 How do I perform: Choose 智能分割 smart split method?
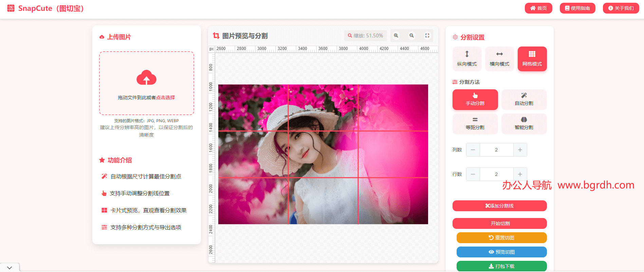point(524,124)
